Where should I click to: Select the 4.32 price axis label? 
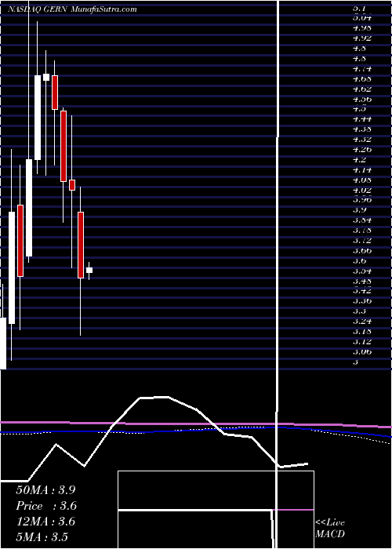(362, 140)
